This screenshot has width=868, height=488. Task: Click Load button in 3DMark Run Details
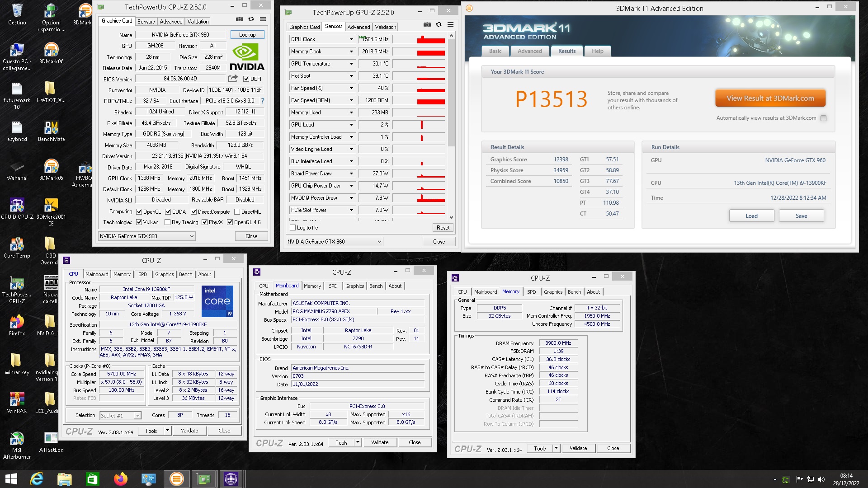coord(751,216)
